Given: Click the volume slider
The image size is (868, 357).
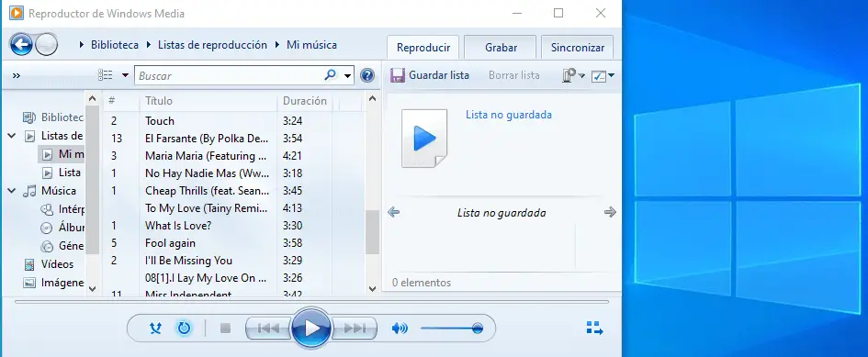Looking at the screenshot, I should pyautogui.click(x=451, y=329).
